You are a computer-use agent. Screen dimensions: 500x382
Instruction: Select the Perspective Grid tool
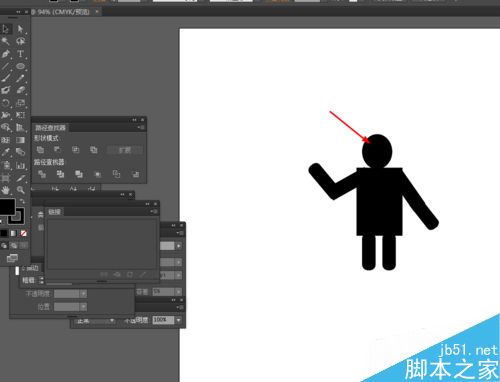coord(20,127)
